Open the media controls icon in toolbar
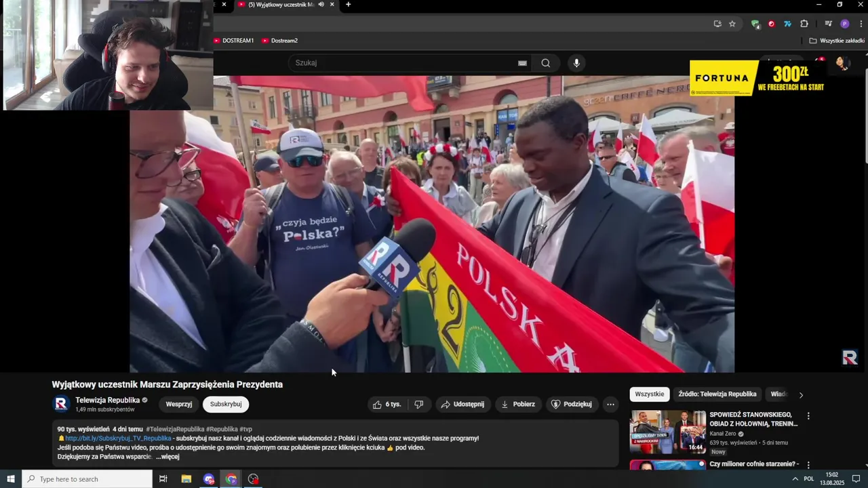868x488 pixels. point(828,24)
